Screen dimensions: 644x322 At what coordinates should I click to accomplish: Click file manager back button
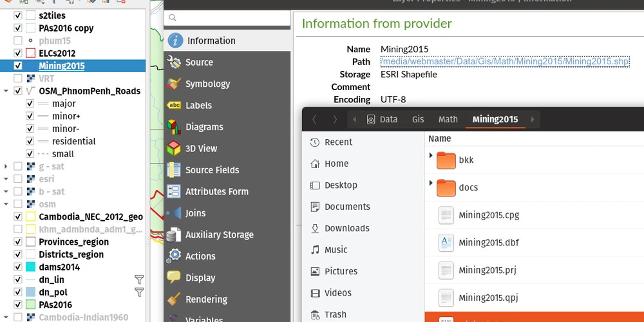click(x=315, y=120)
